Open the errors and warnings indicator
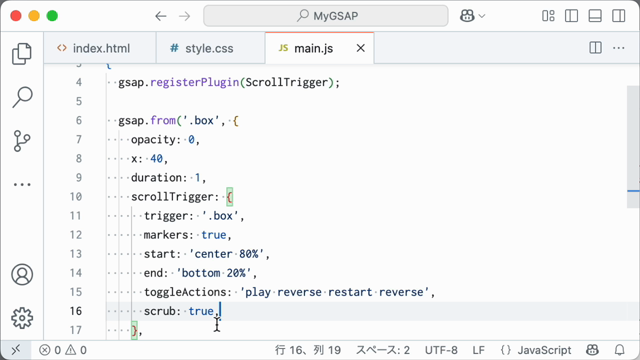The width and height of the screenshot is (640, 360). point(63,350)
